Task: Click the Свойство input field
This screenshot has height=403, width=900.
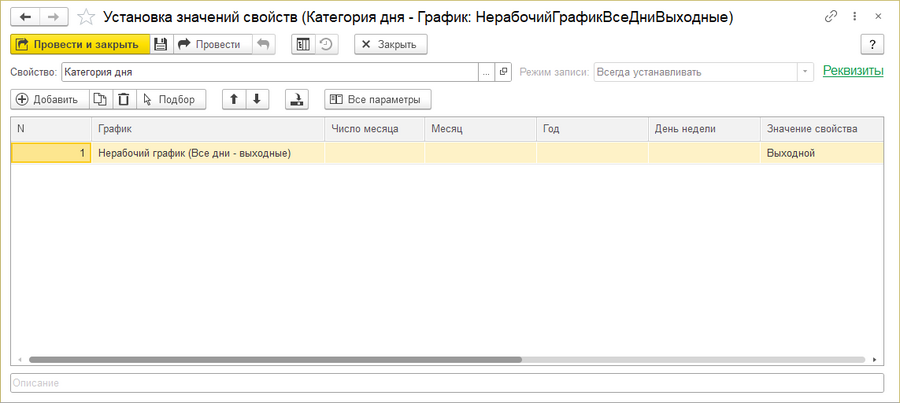Action: click(270, 72)
